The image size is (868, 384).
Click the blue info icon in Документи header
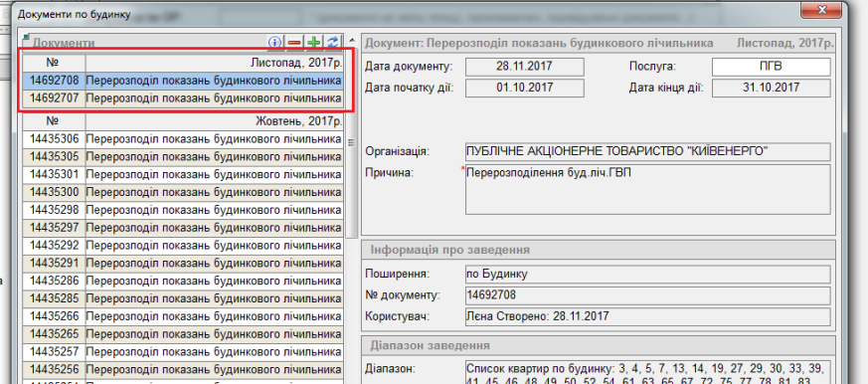275,42
